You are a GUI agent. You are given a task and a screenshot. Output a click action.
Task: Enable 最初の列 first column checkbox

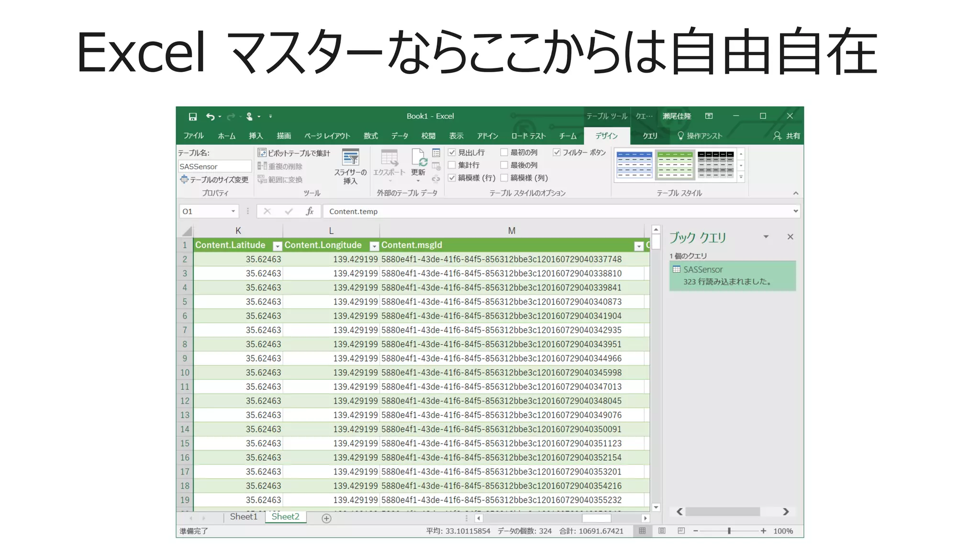[504, 153]
